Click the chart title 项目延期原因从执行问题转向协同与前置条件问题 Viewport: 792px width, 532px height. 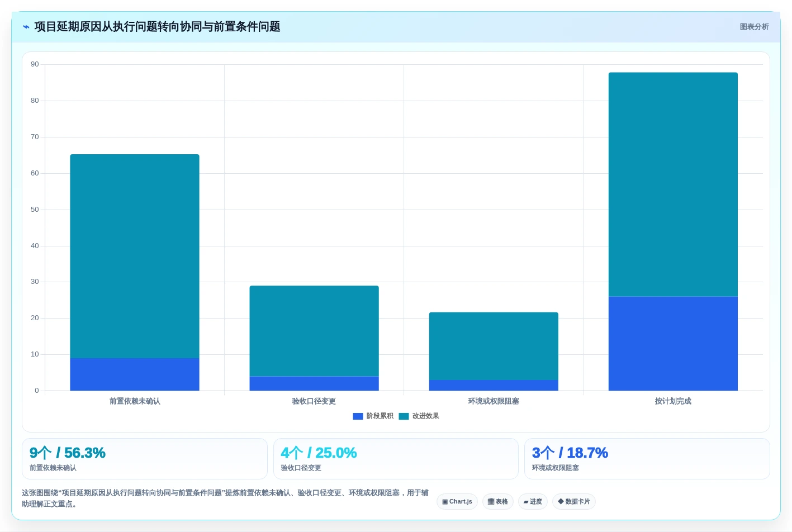coord(157,27)
